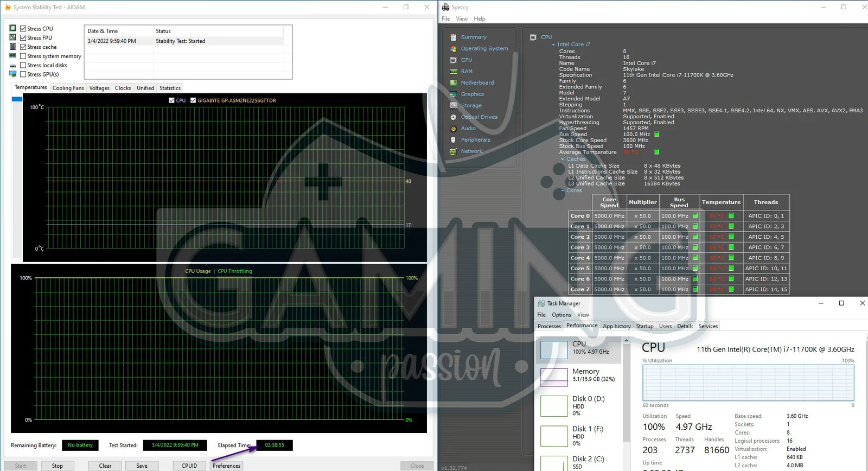This screenshot has width=868, height=471.
Task: Click the Save button in AIDA64
Action: pos(142,466)
